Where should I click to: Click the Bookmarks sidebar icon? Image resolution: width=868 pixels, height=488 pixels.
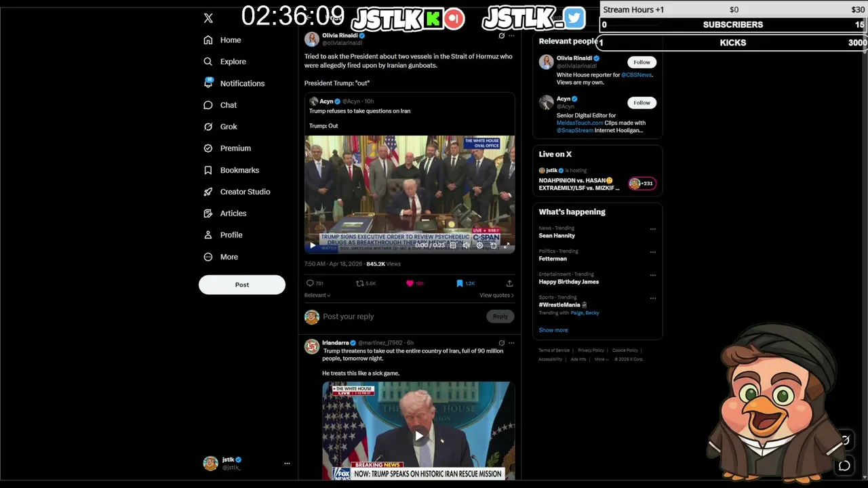pyautogui.click(x=208, y=170)
